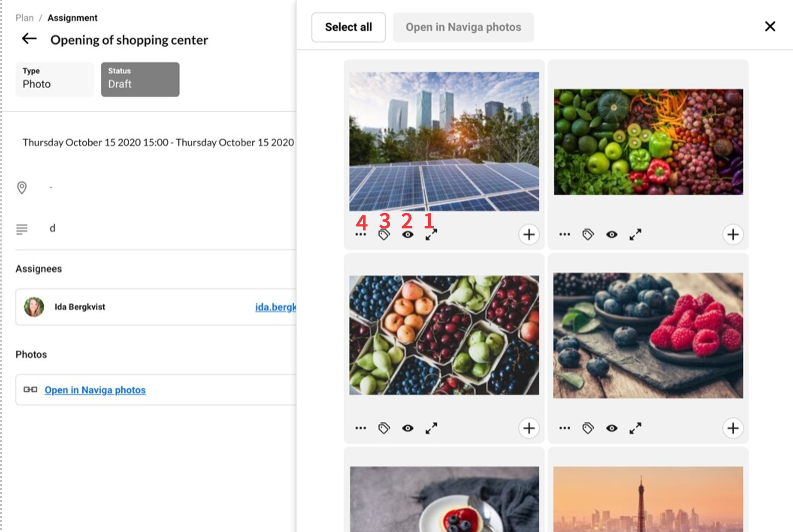Add the vegetables photo using plus button
This screenshot has width=793, height=532.
(x=733, y=234)
